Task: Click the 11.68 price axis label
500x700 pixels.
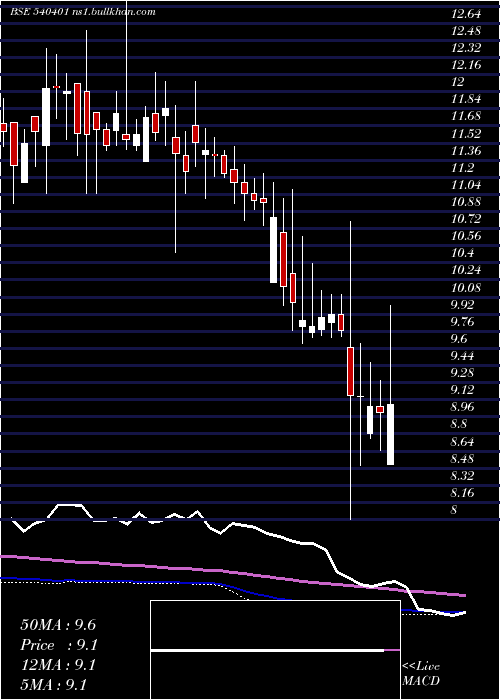Action: [466, 117]
